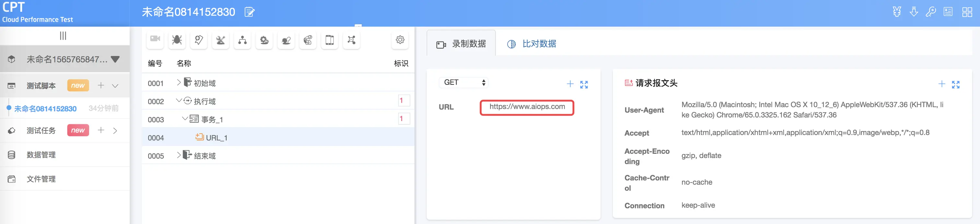Click the bug debug toolbar icon

coord(177,39)
